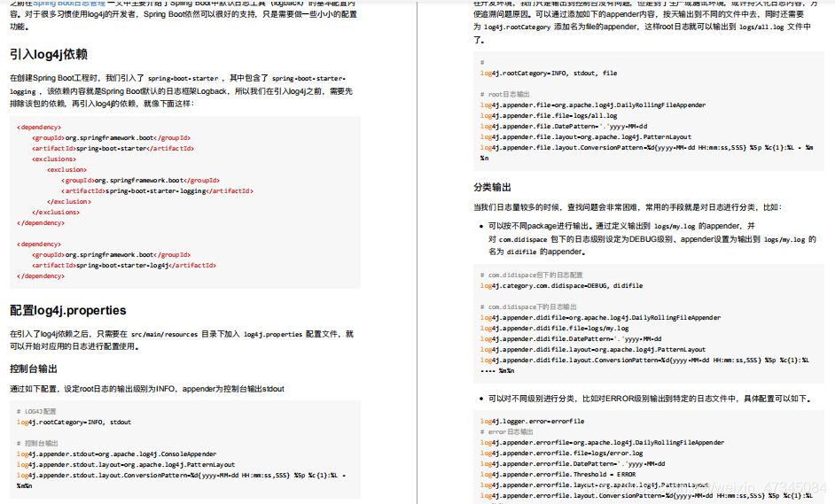The image size is (835, 504).
Task: Click the bullet text '可以按不同package进行输出'
Action: click(x=540, y=226)
